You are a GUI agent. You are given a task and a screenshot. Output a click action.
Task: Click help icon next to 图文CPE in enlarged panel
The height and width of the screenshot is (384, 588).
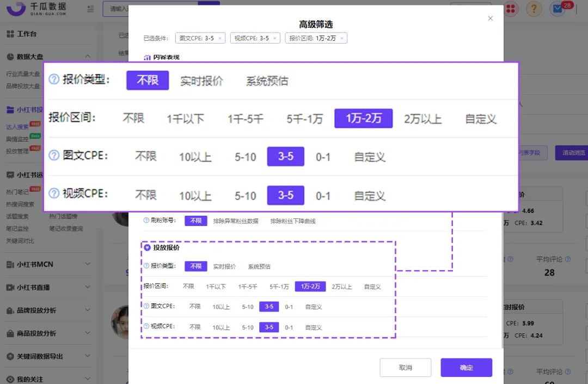[x=54, y=155]
